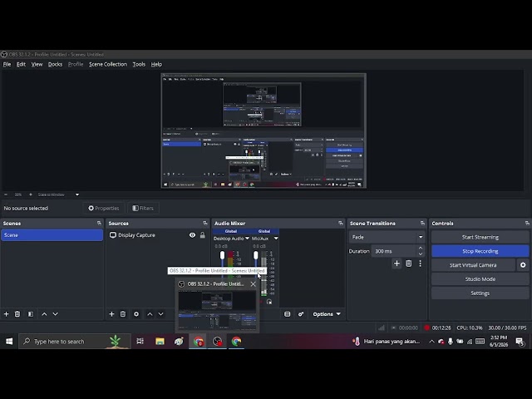
Task: Expand Desktop Audio dropdown arrow
Action: click(247, 239)
